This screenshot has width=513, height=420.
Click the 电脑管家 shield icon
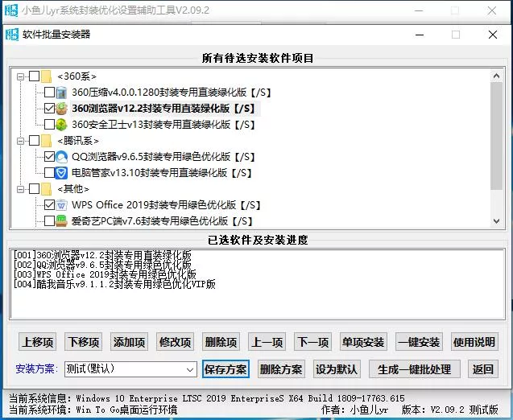(61, 173)
